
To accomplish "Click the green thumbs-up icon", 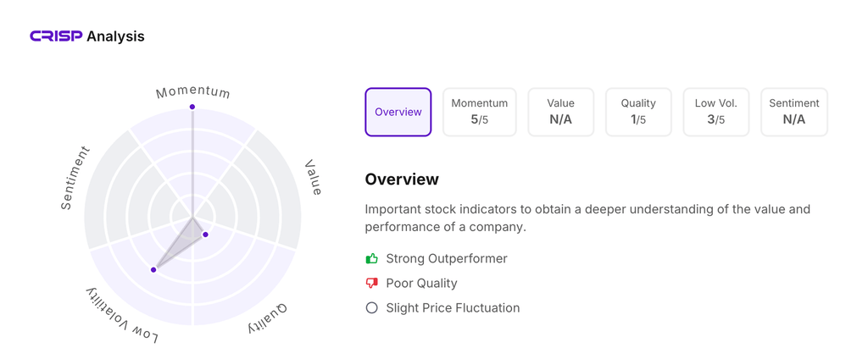I will coord(371,258).
